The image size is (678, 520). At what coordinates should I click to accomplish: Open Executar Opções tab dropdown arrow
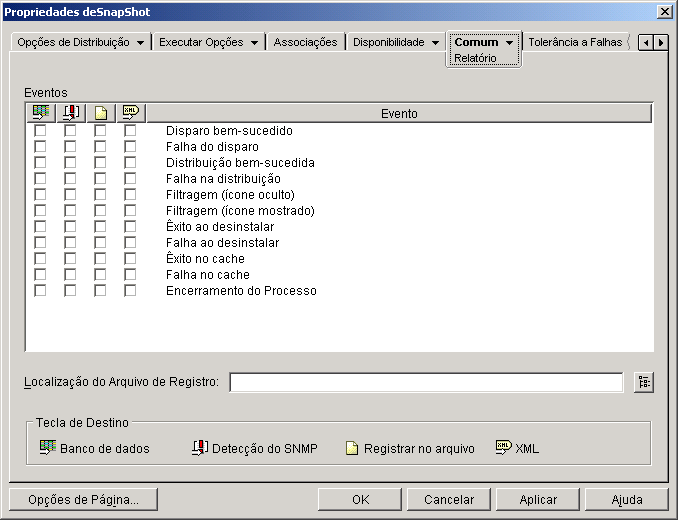pyautogui.click(x=254, y=43)
